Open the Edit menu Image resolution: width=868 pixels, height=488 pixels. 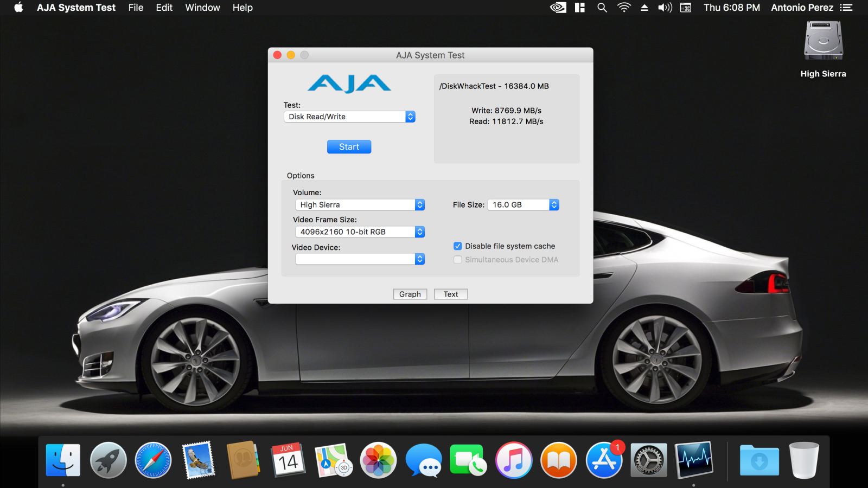(164, 8)
